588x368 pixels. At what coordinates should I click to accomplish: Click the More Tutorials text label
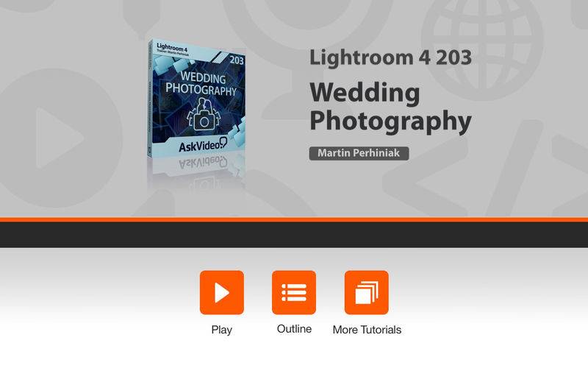click(x=367, y=330)
